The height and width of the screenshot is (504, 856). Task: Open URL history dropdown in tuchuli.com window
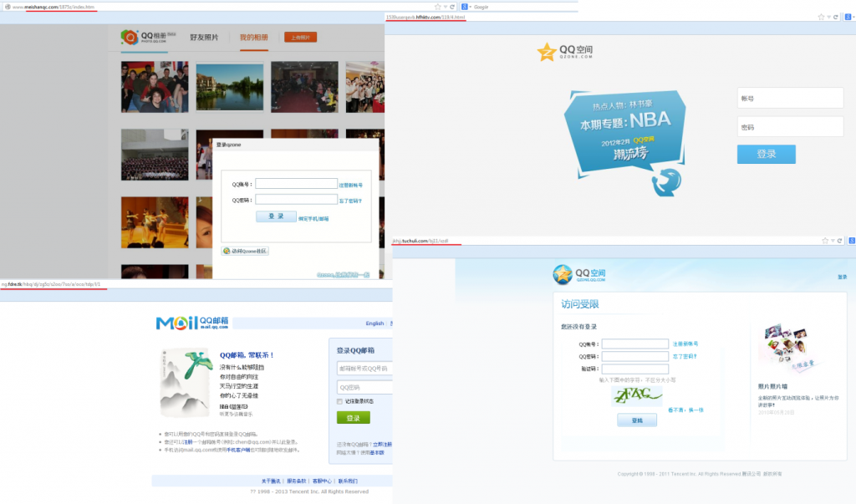(833, 241)
